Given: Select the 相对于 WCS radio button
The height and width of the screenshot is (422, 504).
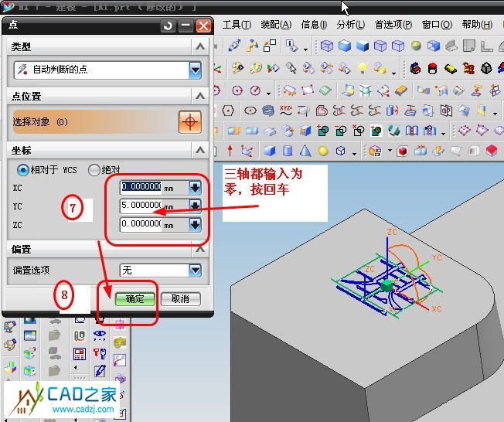Looking at the screenshot, I should point(23,169).
